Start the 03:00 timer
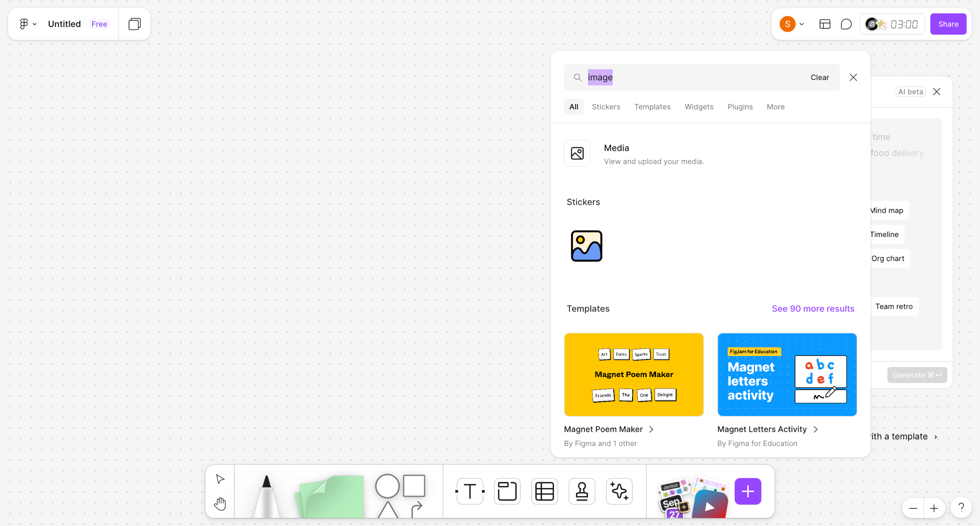This screenshot has width=980, height=526. [904, 24]
